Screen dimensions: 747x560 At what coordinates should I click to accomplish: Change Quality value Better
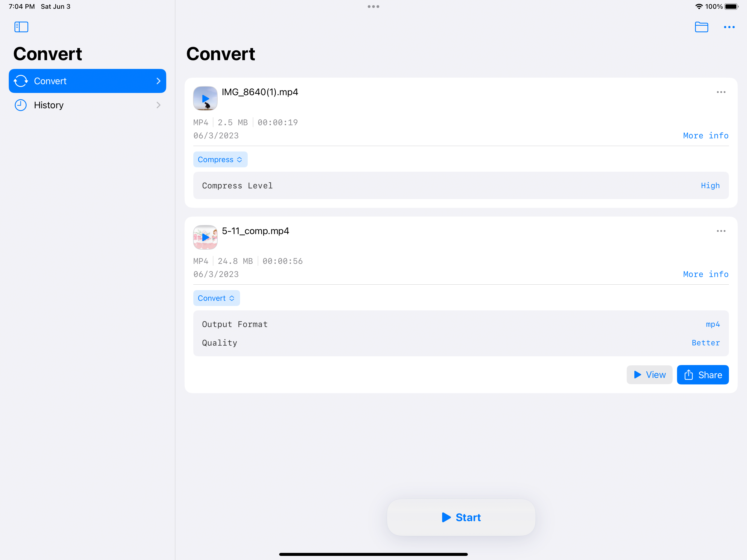(706, 343)
